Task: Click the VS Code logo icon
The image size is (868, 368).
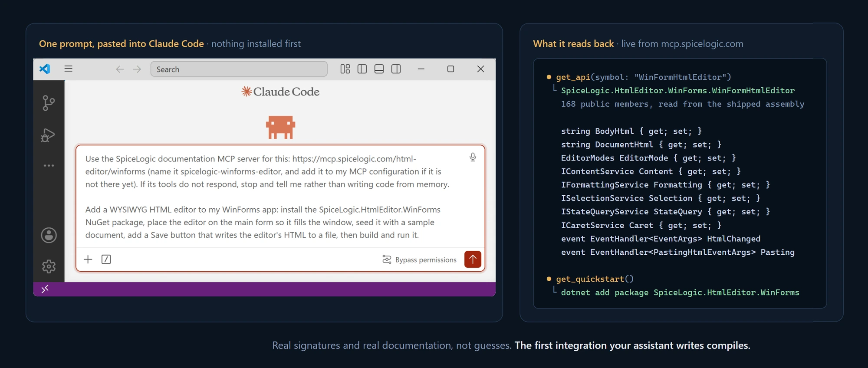Action: [x=45, y=69]
